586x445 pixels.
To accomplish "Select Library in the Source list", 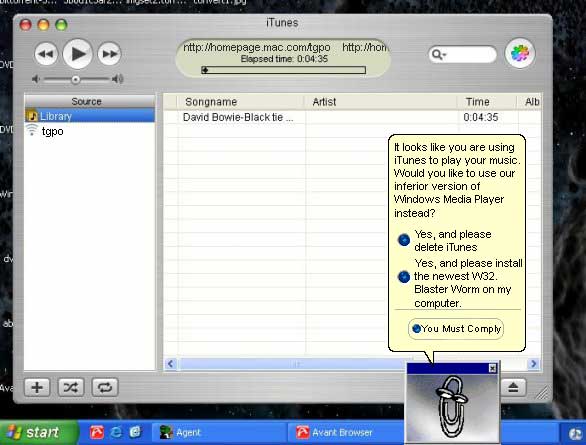I will [x=90, y=116].
